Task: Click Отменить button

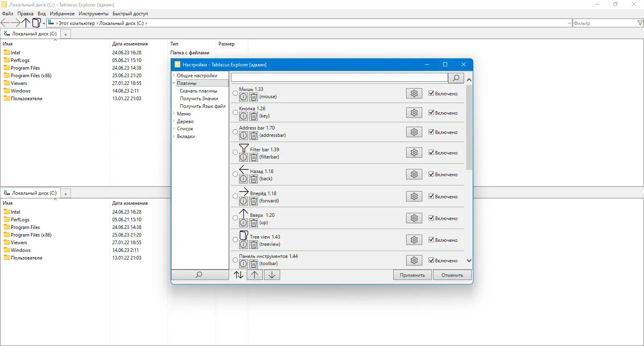Action: pyautogui.click(x=452, y=275)
